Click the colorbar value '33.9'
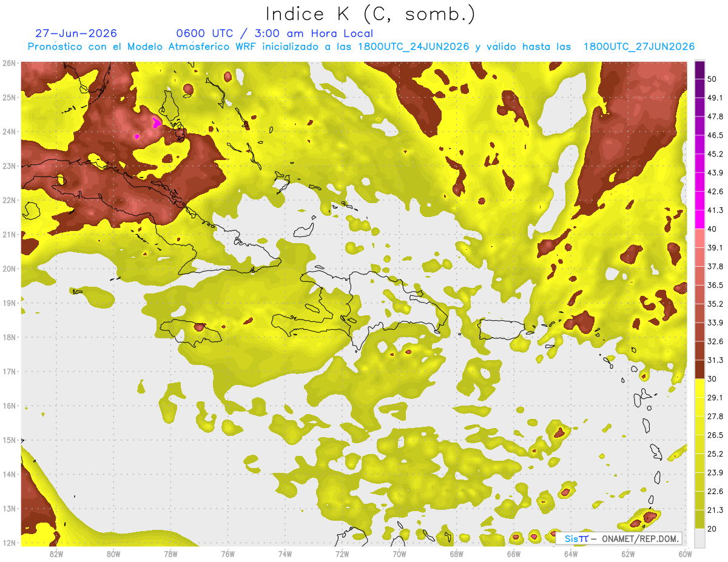728x562 pixels. click(715, 323)
